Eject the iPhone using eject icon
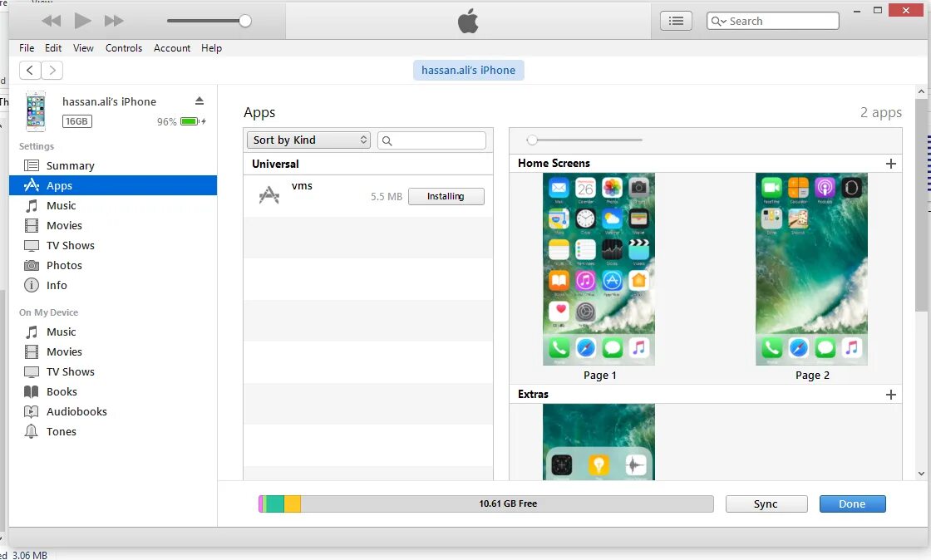931x560 pixels. click(x=199, y=101)
